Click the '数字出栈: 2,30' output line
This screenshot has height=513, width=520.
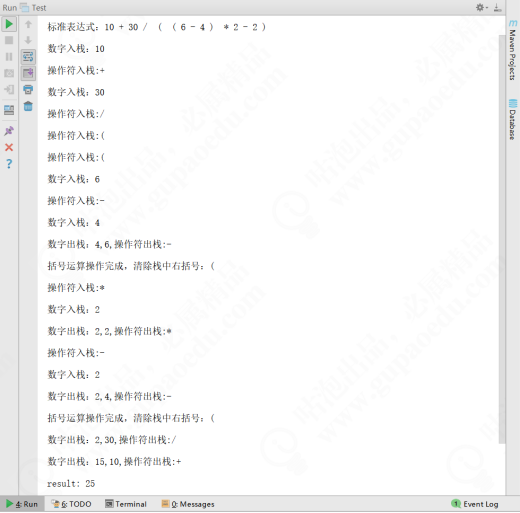[x=112, y=440]
